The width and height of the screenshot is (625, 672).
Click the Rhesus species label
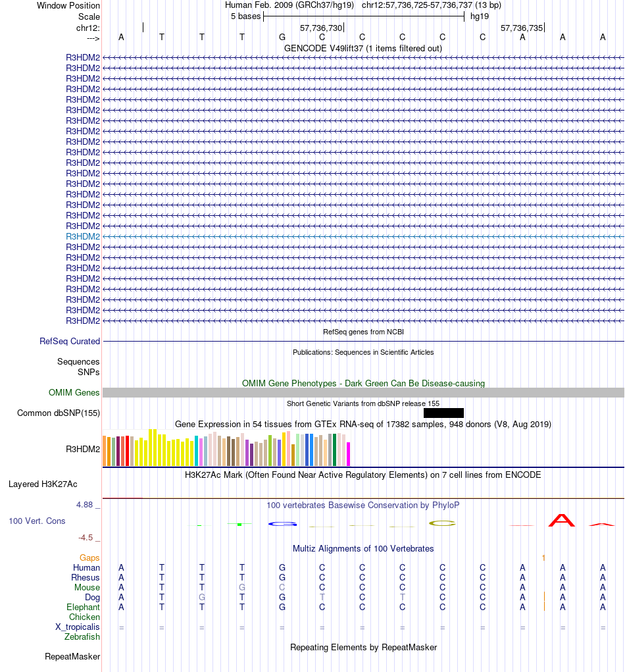[86, 577]
